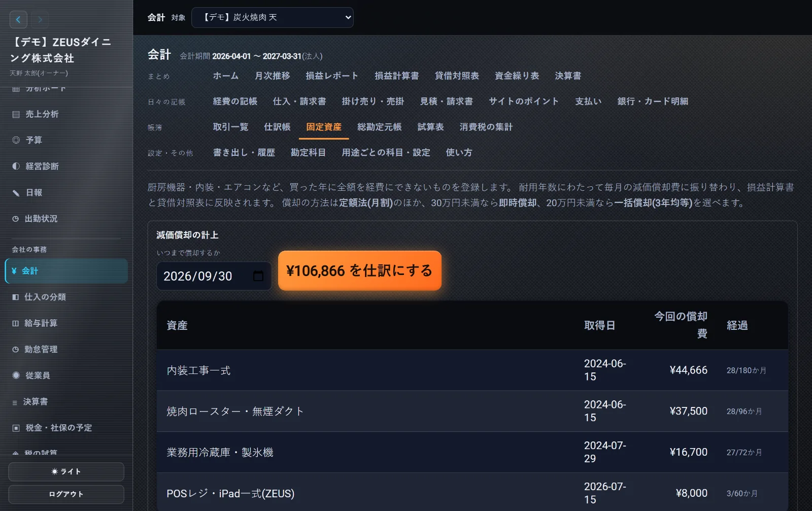The width and height of the screenshot is (812, 511).
Task: Open 従業員 in sidebar
Action: (x=66, y=376)
